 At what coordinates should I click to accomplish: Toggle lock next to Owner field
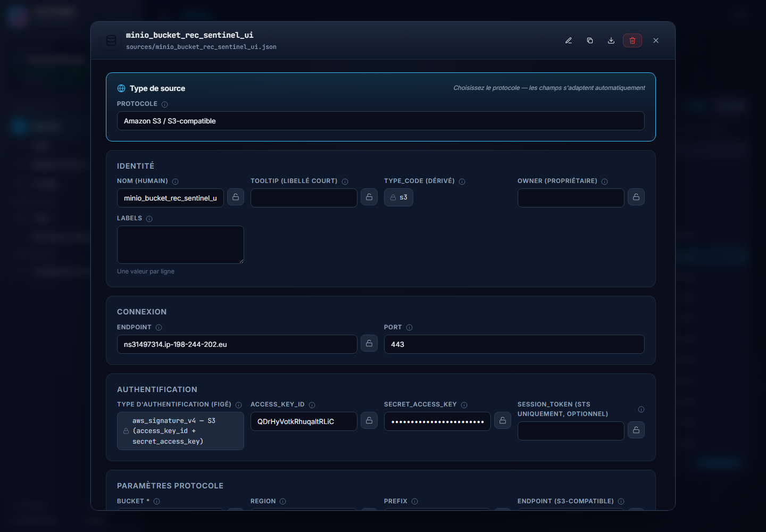pyautogui.click(x=636, y=197)
